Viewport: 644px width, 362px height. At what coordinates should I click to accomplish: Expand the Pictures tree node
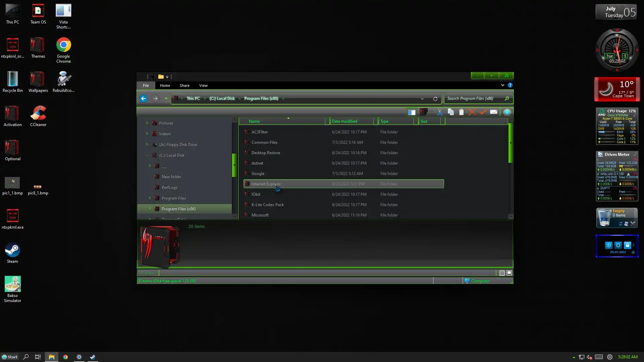[147, 123]
